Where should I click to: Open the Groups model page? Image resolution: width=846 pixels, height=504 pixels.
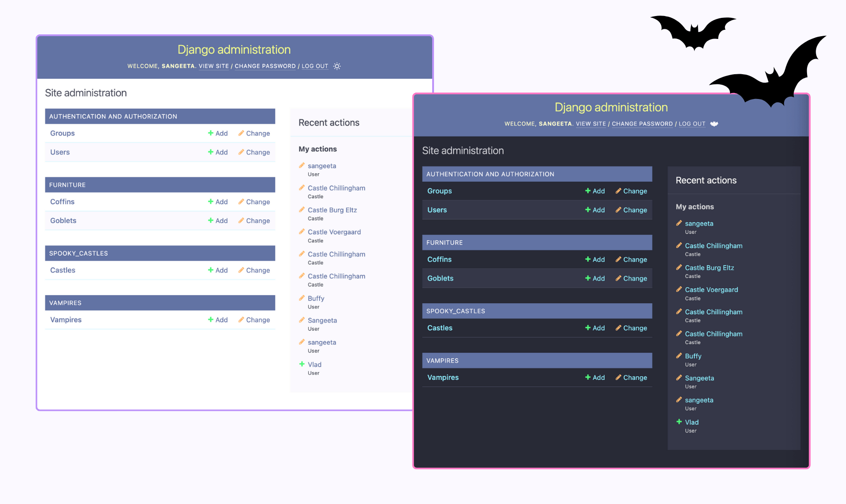pos(62,133)
